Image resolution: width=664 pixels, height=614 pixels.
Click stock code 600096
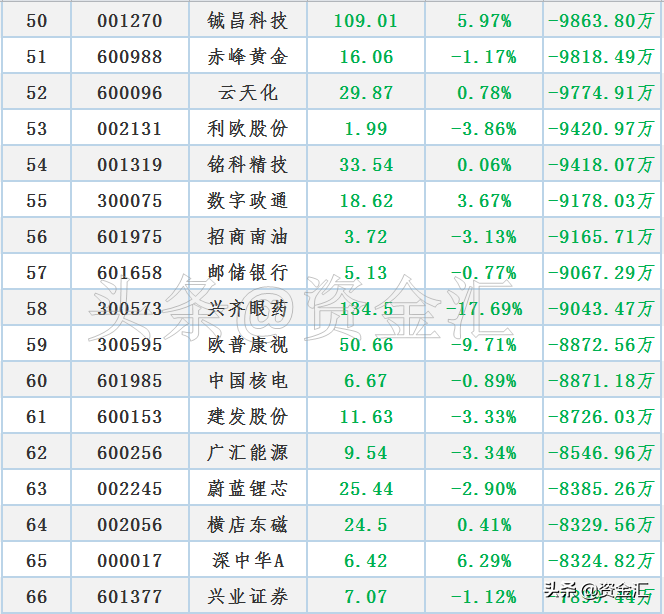[x=130, y=93]
